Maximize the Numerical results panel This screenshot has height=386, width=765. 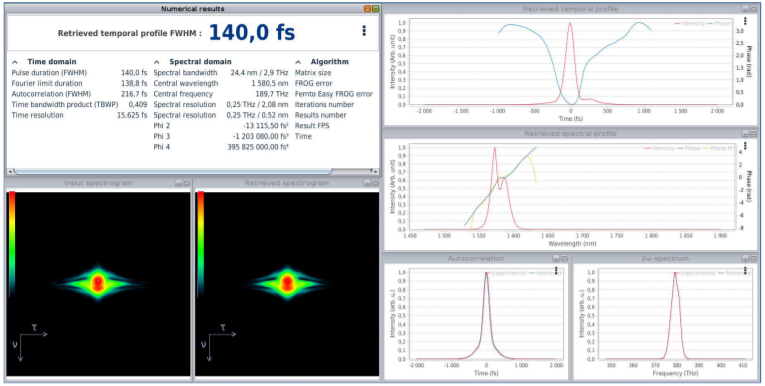(x=375, y=9)
